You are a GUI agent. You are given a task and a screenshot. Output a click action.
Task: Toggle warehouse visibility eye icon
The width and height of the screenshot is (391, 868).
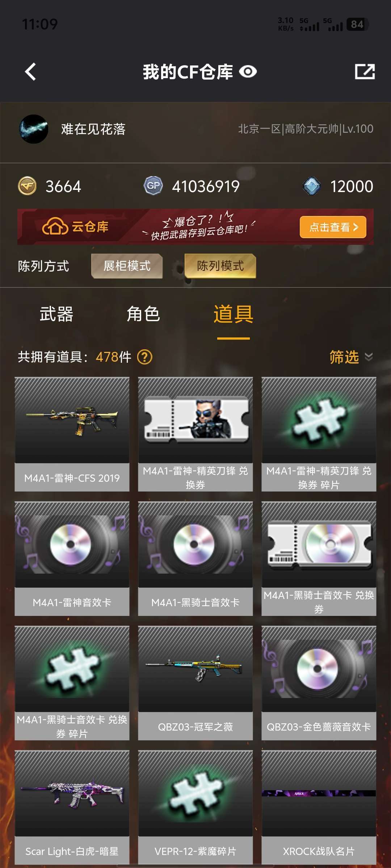(248, 72)
